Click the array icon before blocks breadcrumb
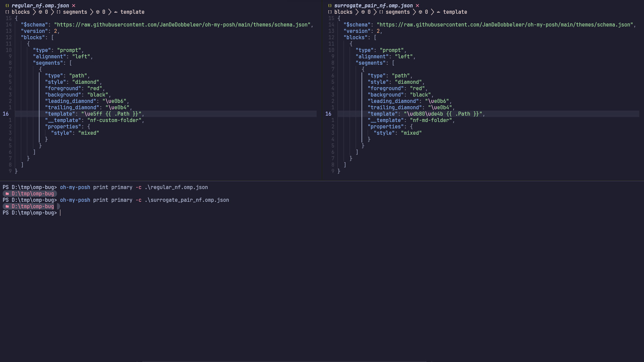The height and width of the screenshot is (362, 644). tap(7, 12)
